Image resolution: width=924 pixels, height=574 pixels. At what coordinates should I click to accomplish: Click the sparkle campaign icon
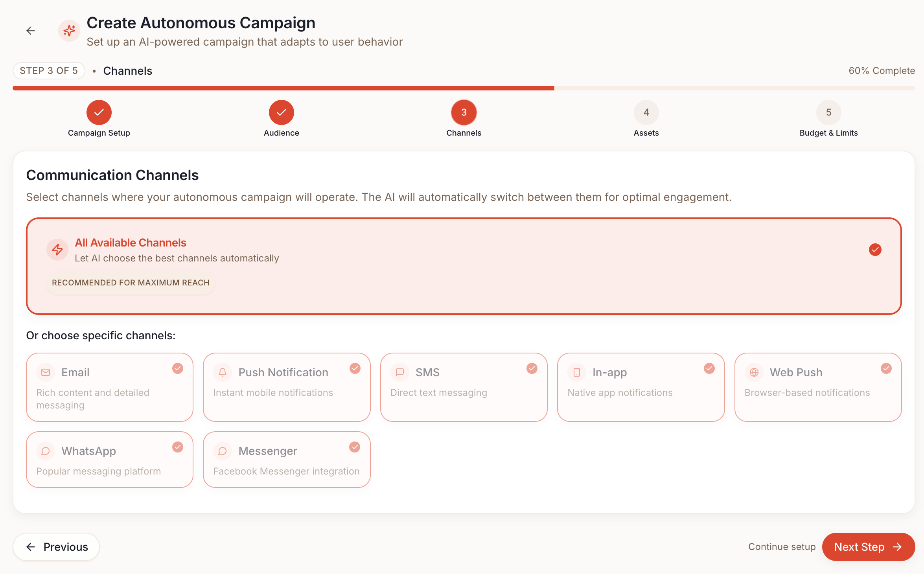69,31
